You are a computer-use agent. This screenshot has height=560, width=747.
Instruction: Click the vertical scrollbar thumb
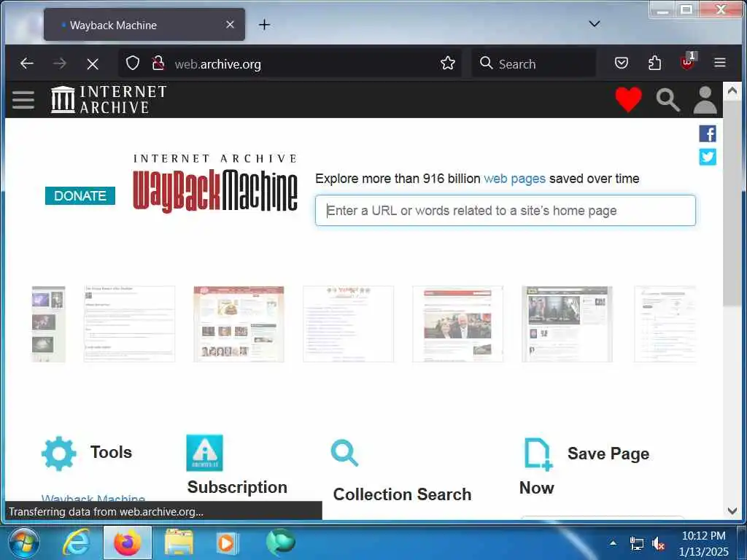coord(732,204)
